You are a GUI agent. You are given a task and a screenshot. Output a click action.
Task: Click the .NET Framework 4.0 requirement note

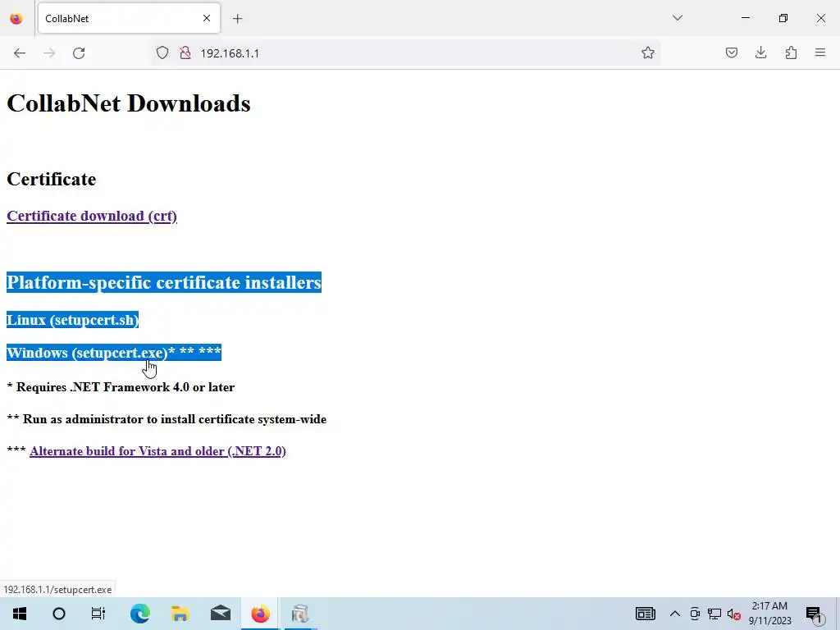[121, 387]
